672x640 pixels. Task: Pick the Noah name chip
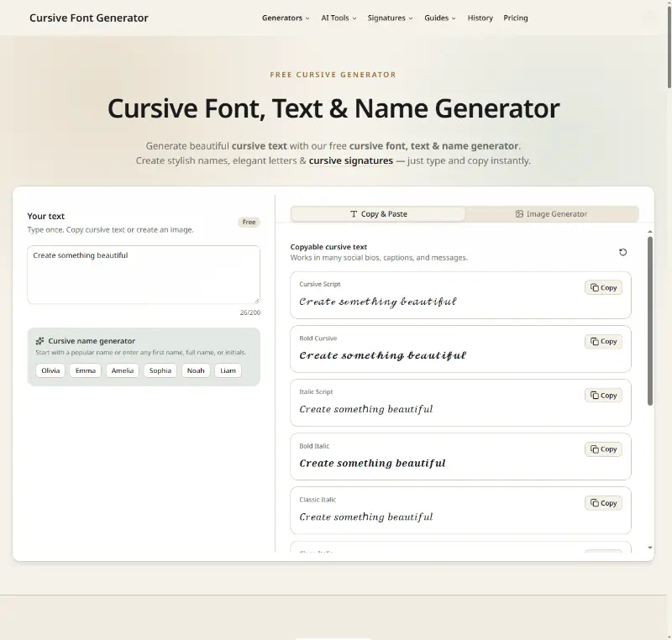coord(196,370)
